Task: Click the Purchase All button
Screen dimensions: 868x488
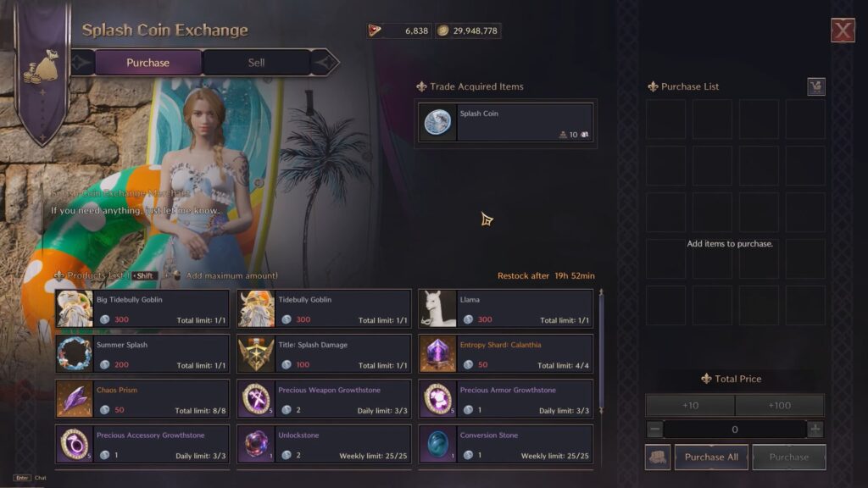Action: 711,457
